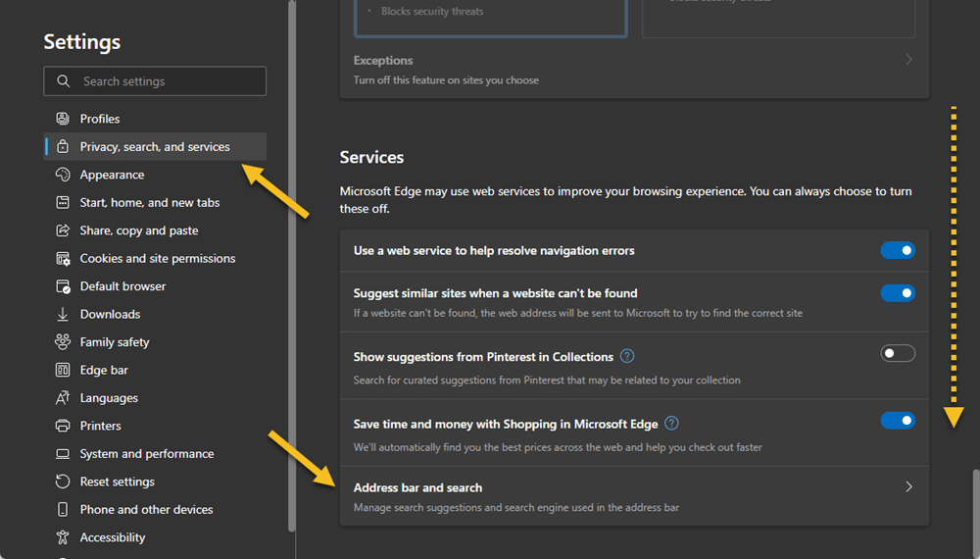Open Printers settings
980x559 pixels.
click(155, 426)
